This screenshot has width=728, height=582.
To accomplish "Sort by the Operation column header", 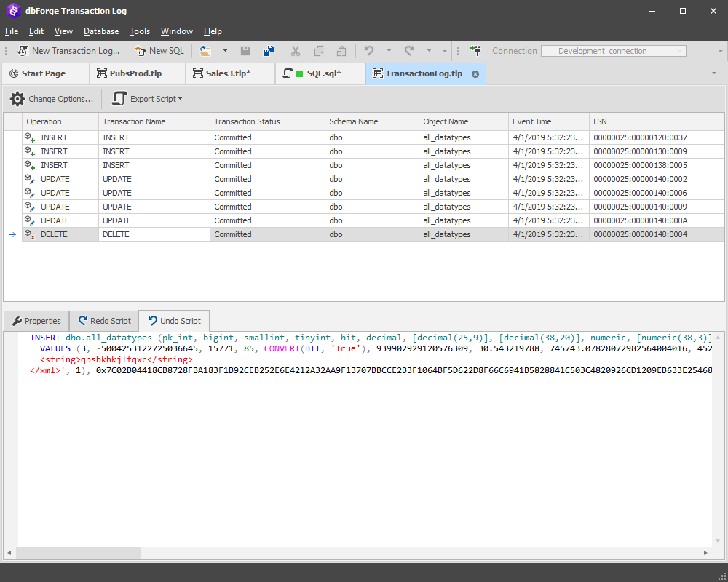I will pyautogui.click(x=60, y=121).
